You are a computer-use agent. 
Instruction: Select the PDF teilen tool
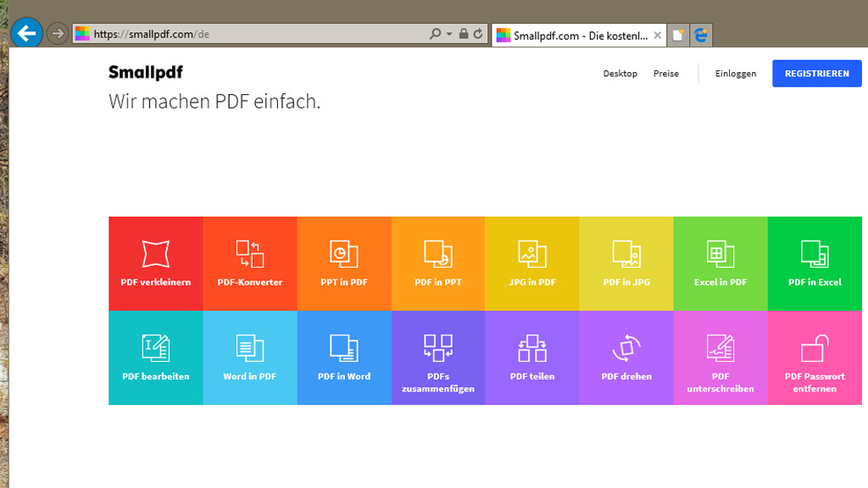coord(532,357)
